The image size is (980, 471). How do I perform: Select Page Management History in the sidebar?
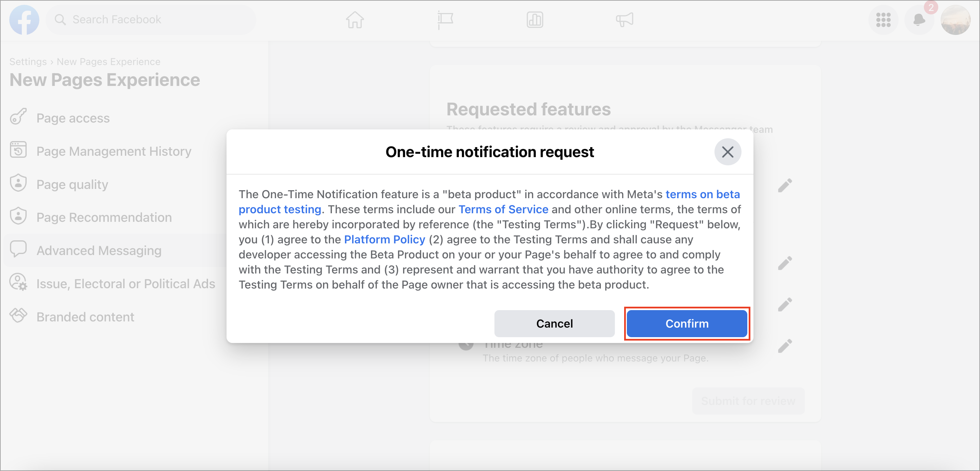(x=114, y=151)
